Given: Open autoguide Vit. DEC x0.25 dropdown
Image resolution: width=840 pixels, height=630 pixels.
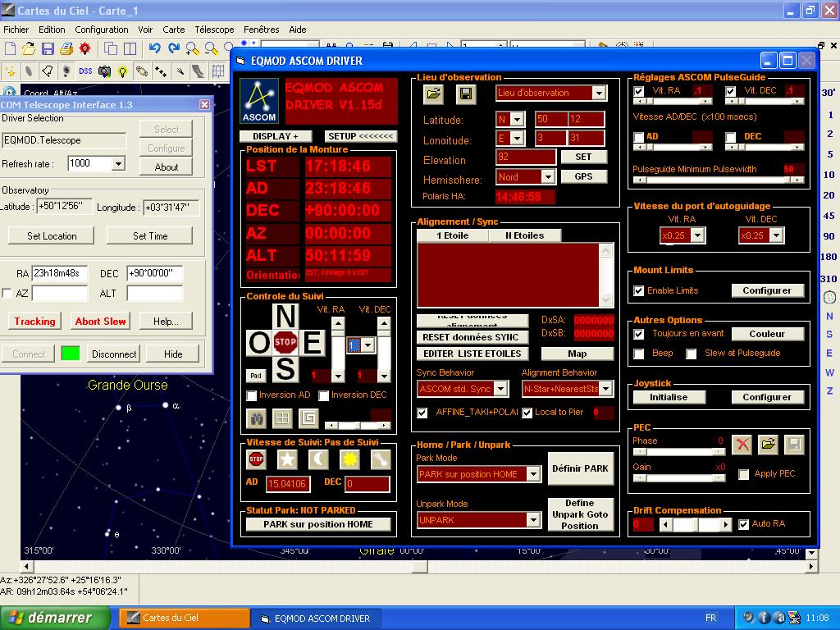Looking at the screenshot, I should click(x=776, y=235).
